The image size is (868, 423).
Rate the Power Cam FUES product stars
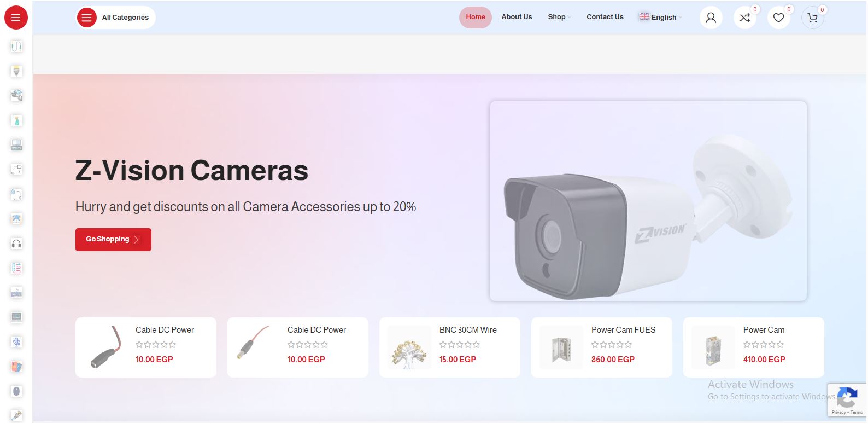pyautogui.click(x=612, y=345)
